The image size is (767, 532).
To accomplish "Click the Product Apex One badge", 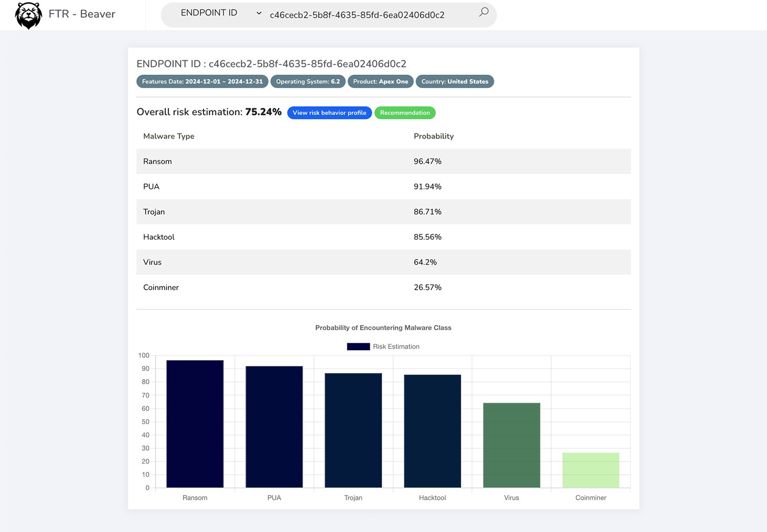I will [380, 82].
